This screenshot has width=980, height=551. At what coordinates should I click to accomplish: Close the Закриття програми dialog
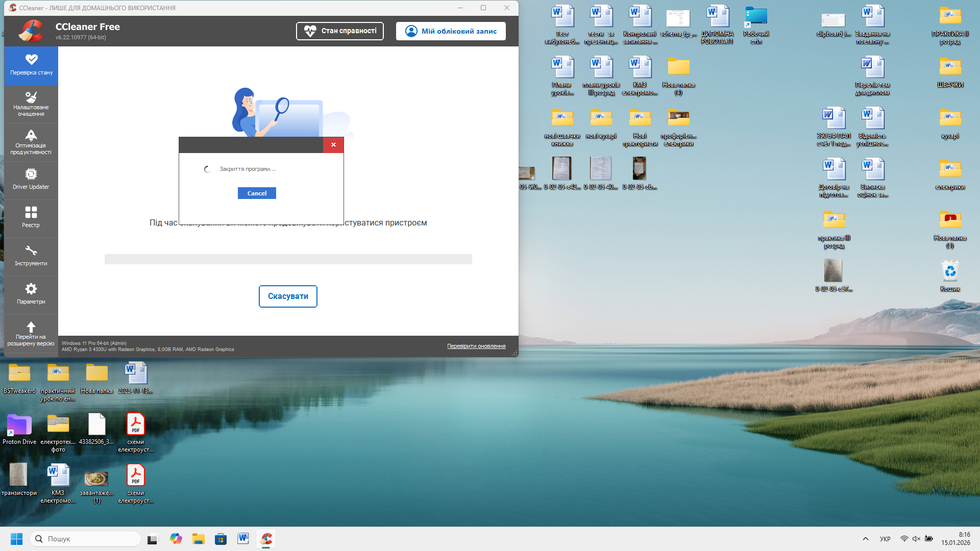click(333, 145)
